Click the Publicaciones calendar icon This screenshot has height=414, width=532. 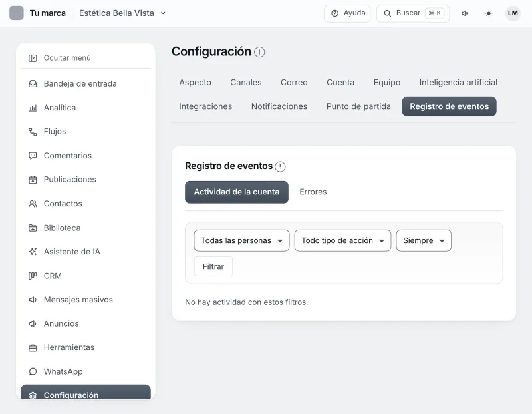coord(33,180)
